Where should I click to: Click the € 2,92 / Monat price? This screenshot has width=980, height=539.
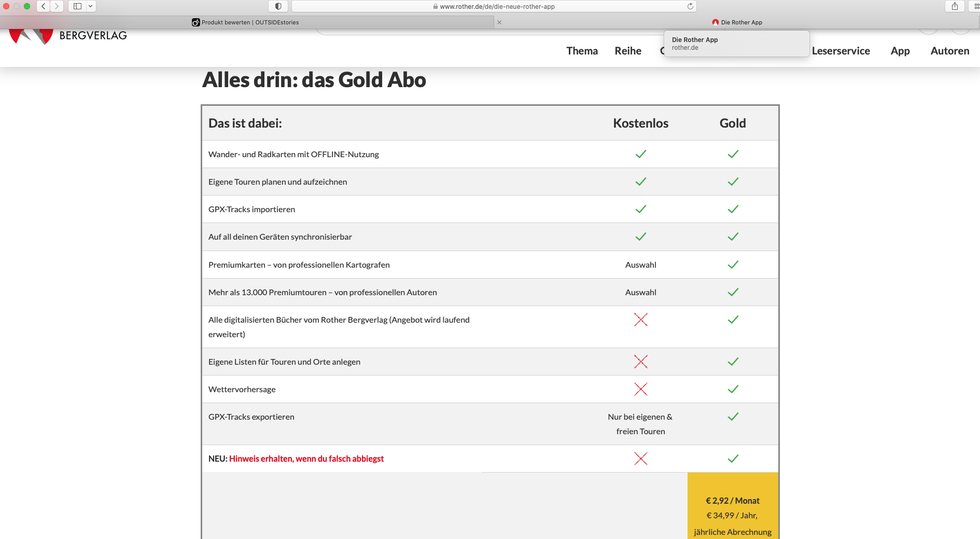(x=733, y=501)
